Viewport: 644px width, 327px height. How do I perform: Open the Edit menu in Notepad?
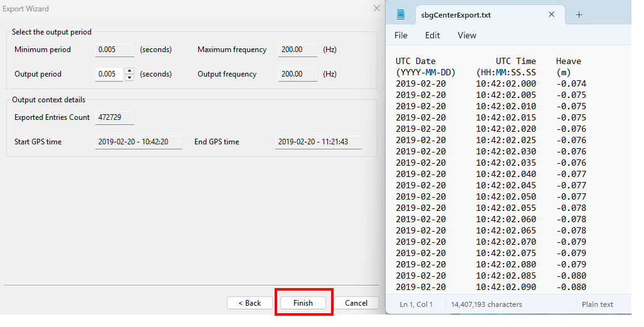click(433, 35)
